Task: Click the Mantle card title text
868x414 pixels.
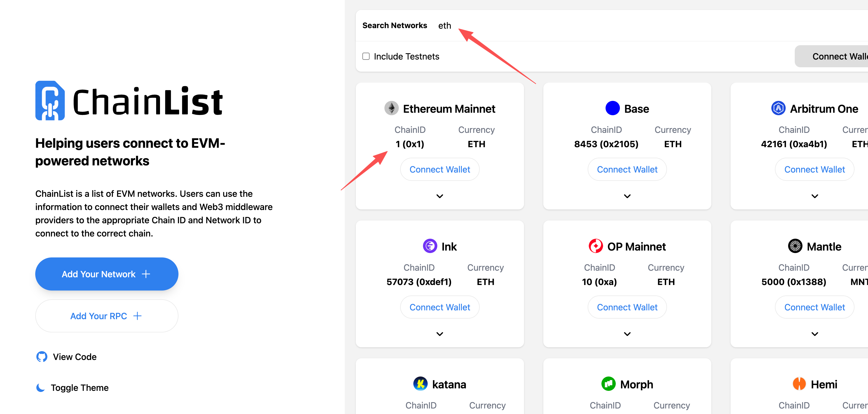Action: tap(824, 246)
